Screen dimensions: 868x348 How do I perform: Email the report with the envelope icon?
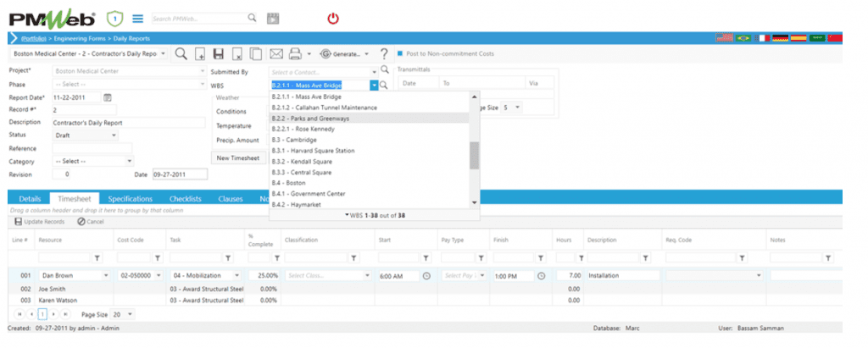pyautogui.click(x=276, y=53)
